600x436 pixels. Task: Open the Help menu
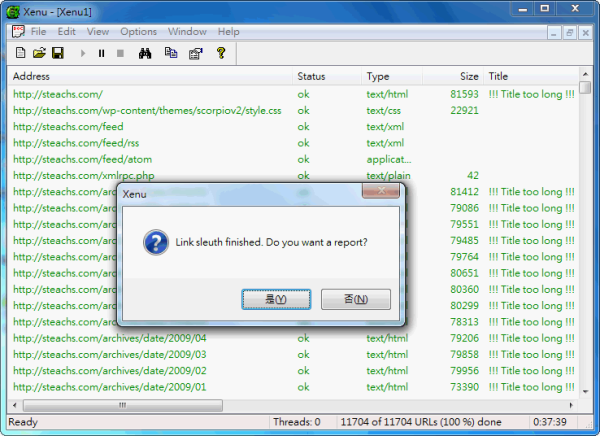[228, 31]
